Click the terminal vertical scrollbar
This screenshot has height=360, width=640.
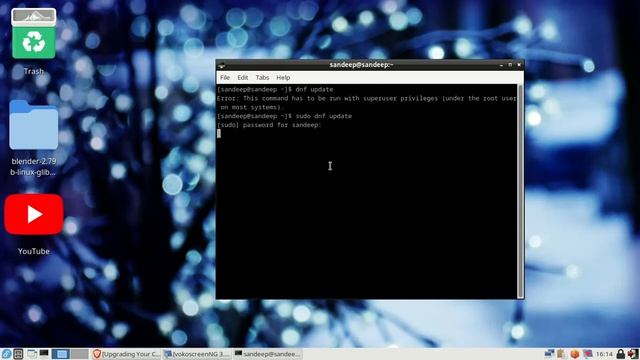point(520,191)
